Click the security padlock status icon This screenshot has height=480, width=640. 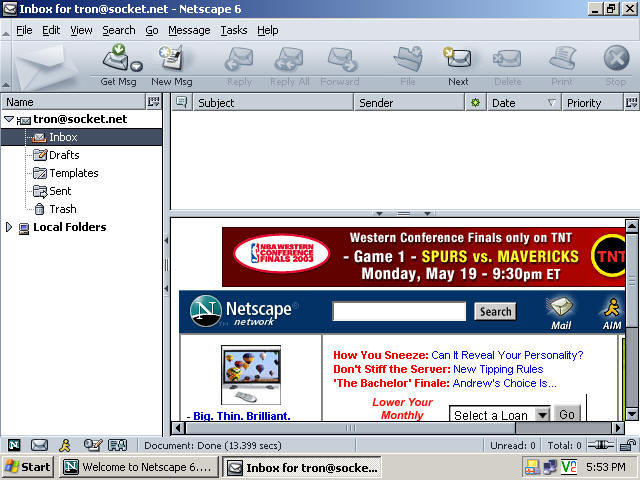[628, 445]
